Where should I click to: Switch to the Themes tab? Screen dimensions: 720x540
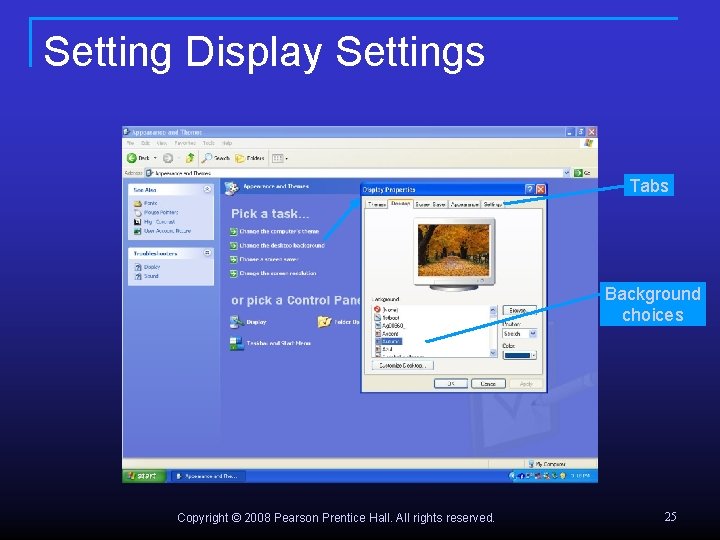377,204
